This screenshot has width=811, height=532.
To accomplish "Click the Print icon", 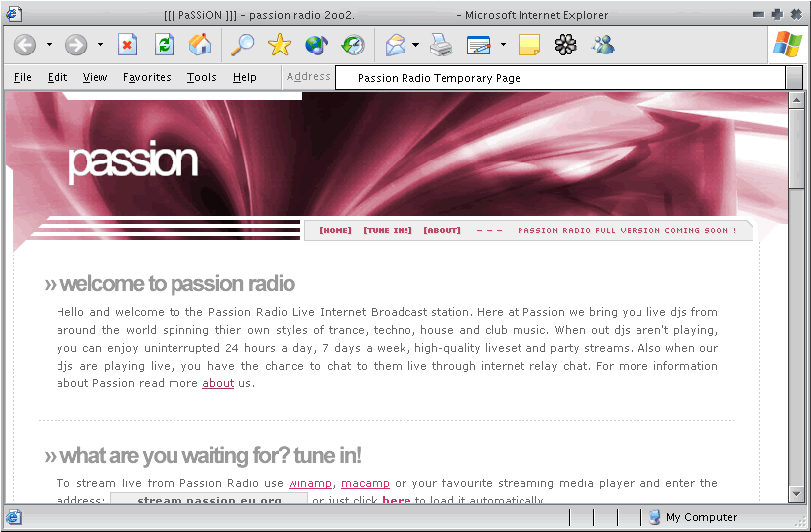I will 441,45.
